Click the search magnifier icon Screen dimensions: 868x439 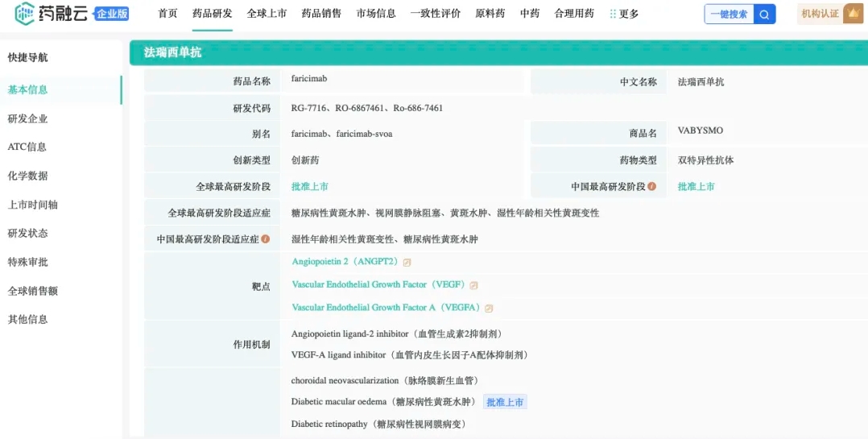[x=765, y=14]
